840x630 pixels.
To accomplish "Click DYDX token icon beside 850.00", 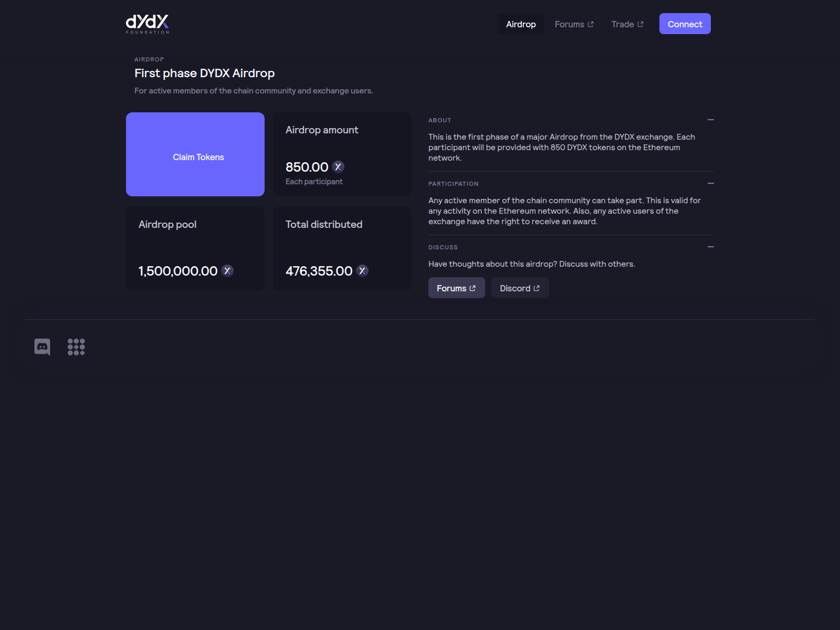I will click(338, 167).
